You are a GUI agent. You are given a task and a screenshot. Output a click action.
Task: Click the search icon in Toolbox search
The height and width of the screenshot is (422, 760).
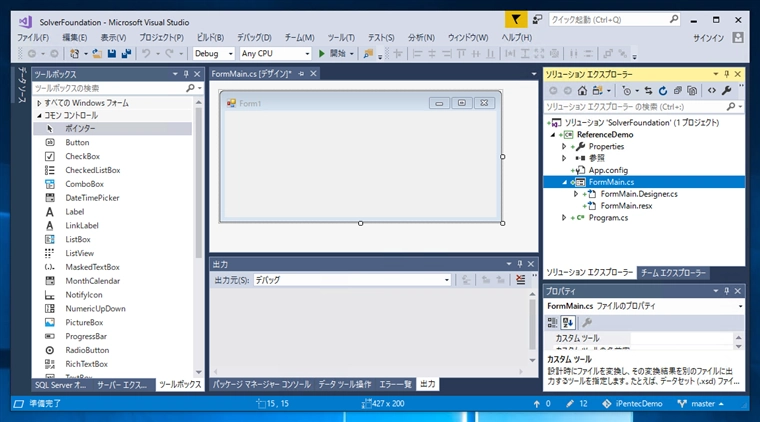[190, 88]
